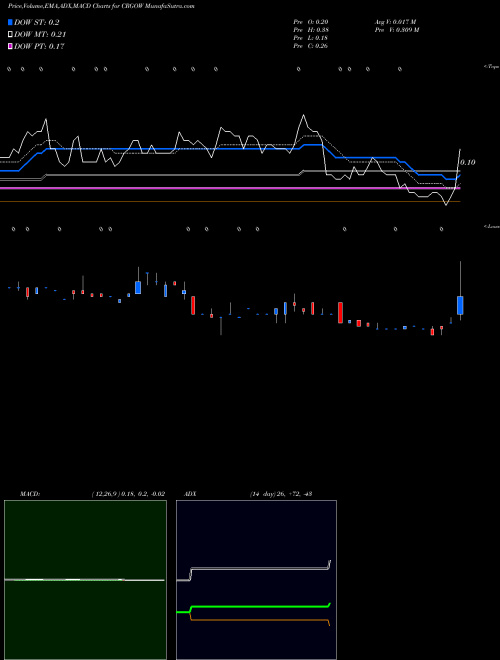Click inside the green MACD chart panel
500x660 pixels.
[85, 580]
